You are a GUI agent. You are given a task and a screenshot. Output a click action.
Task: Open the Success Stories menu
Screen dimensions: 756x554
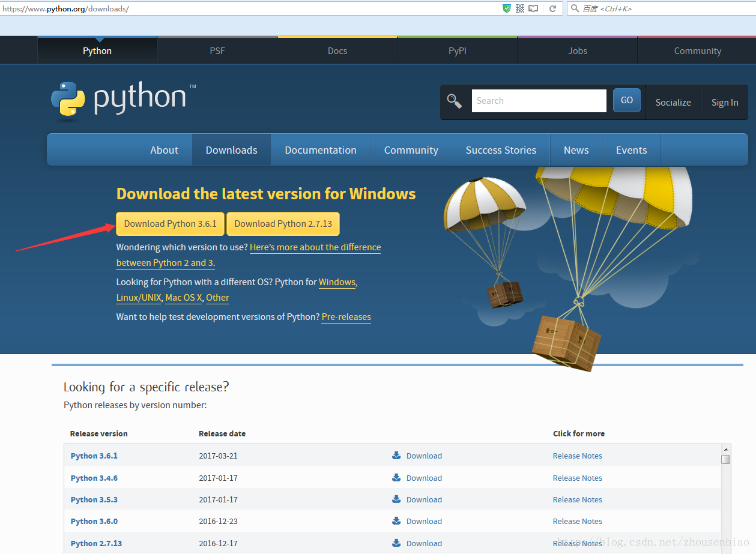click(x=501, y=150)
